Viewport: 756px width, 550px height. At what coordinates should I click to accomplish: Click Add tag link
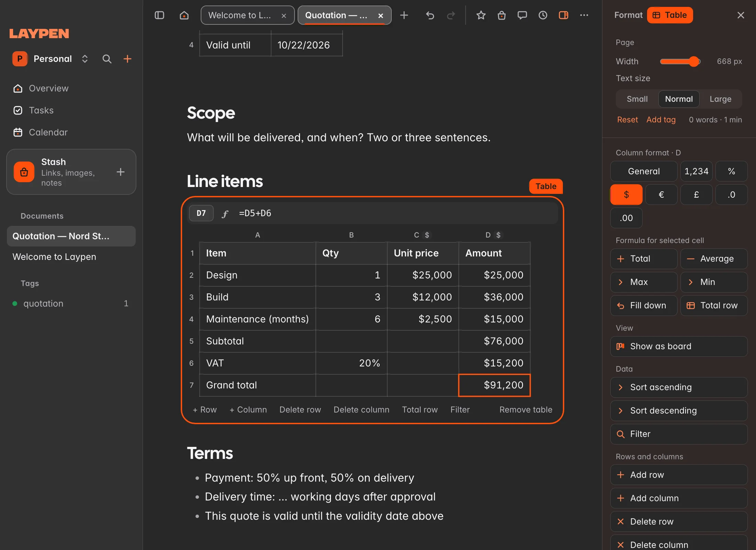(661, 120)
